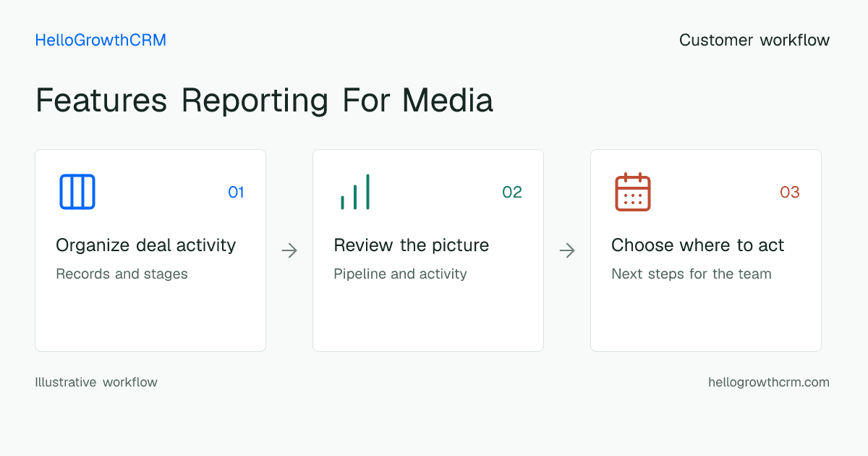Click the 'Customer workflow' label
Viewport: 868px width, 456px height.
754,41
